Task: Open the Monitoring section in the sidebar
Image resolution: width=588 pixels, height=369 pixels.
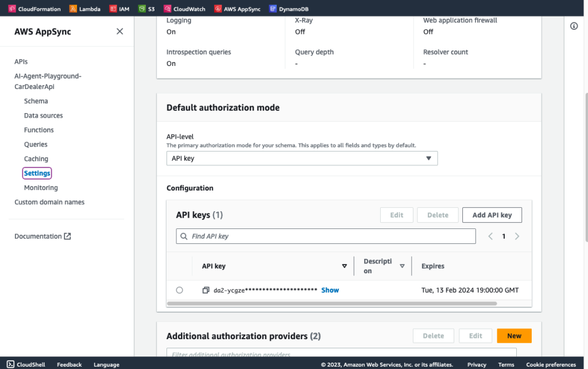Action: coord(41,187)
